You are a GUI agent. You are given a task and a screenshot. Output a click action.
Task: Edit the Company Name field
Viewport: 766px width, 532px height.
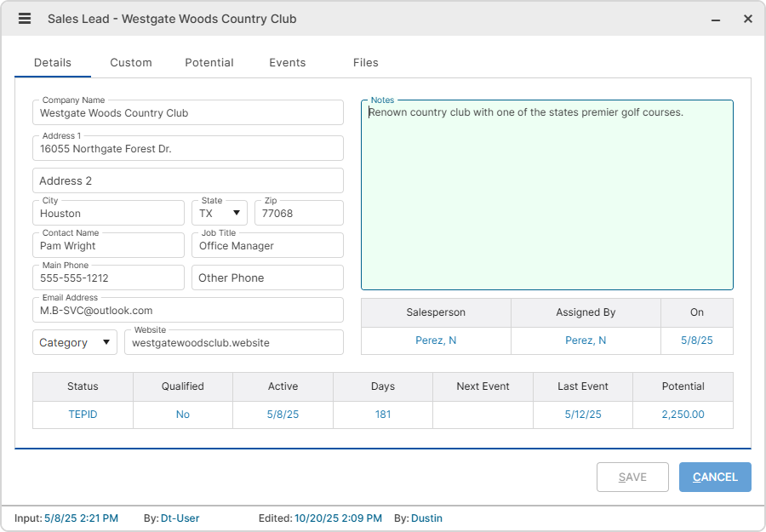pyautogui.click(x=188, y=113)
